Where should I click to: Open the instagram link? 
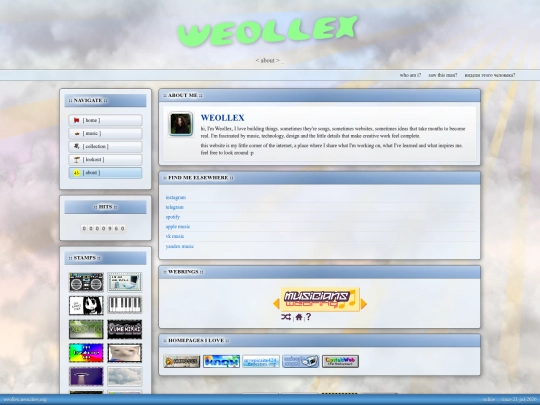(176, 197)
